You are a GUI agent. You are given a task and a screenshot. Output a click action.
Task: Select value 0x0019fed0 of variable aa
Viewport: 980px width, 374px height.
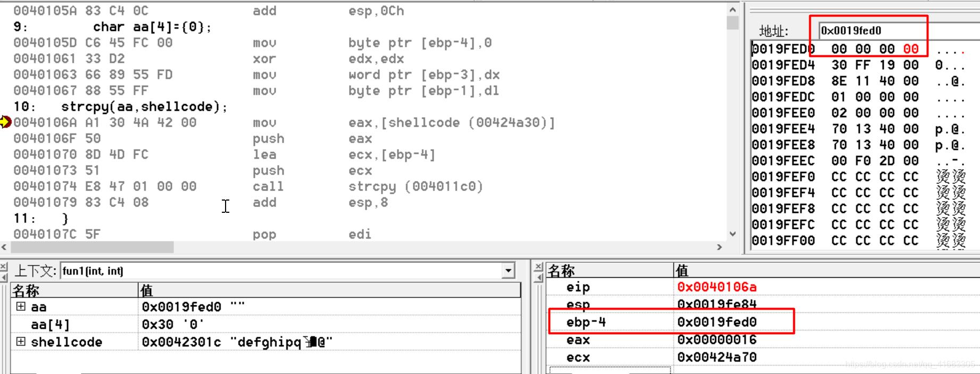tap(193, 307)
